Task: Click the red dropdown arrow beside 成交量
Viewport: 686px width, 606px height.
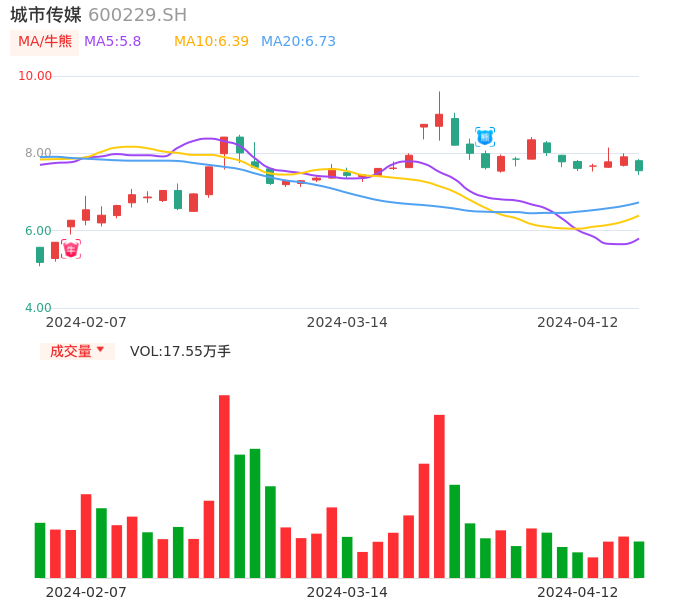Action: pyautogui.click(x=100, y=350)
